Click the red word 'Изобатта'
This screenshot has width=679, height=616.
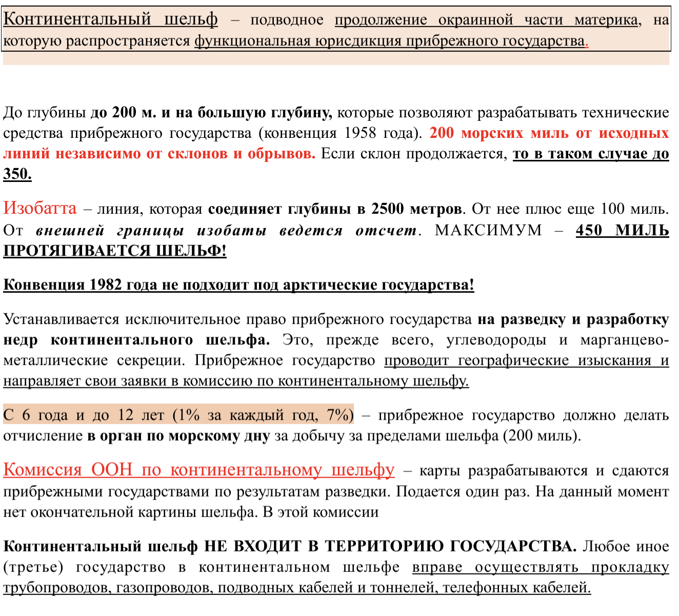pos(40,208)
